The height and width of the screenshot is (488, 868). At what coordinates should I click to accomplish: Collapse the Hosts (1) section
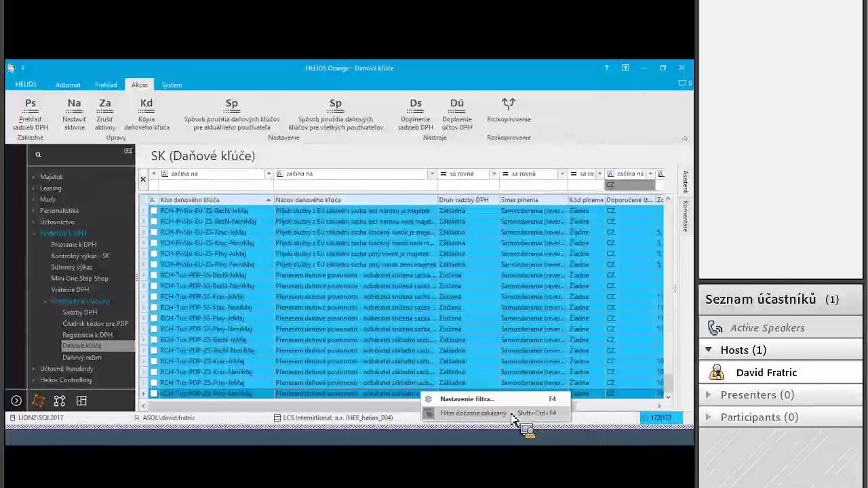tap(709, 350)
